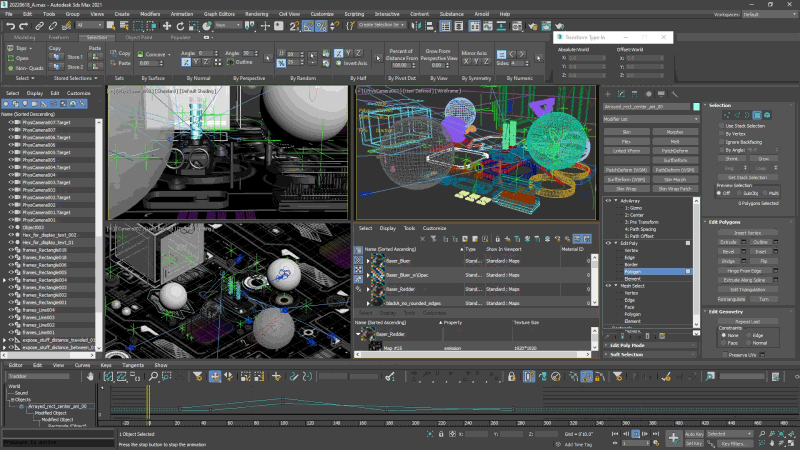This screenshot has height=450, width=800.
Task: Activate the Select and Scale tool
Action: tap(193, 26)
